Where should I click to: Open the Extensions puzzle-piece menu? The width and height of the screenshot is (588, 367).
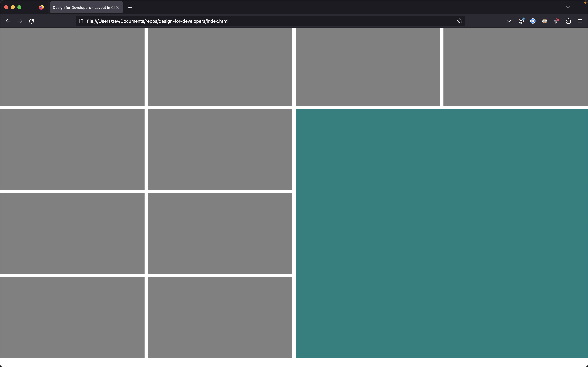tap(568, 21)
